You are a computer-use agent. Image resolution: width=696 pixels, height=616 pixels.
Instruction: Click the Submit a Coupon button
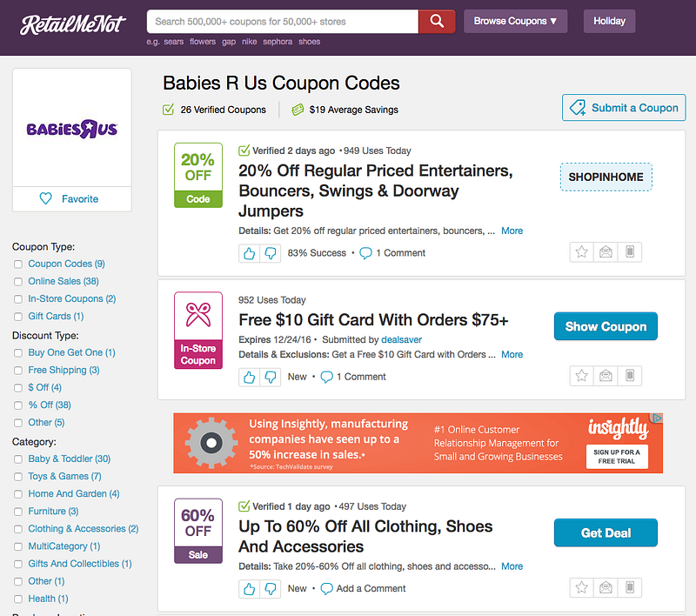click(624, 107)
